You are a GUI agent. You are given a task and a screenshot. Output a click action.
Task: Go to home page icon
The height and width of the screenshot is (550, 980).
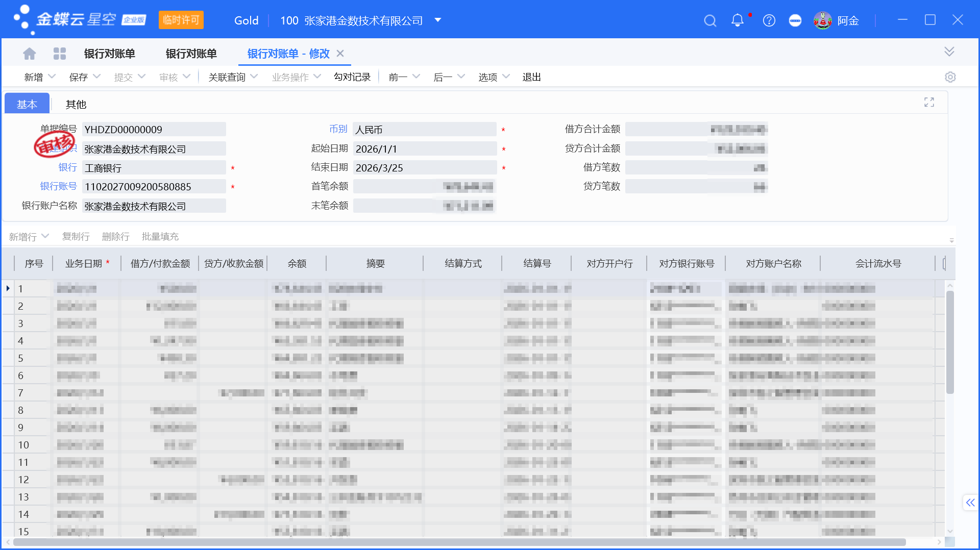[30, 54]
